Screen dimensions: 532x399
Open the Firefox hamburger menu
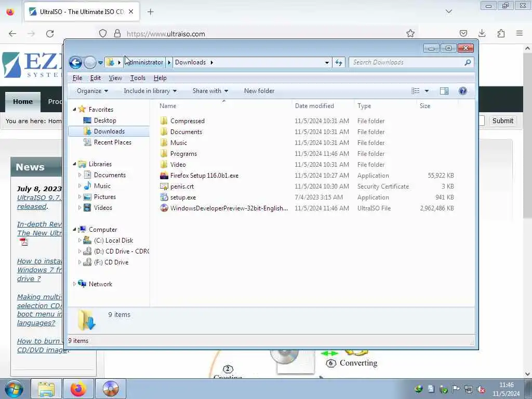click(x=519, y=33)
